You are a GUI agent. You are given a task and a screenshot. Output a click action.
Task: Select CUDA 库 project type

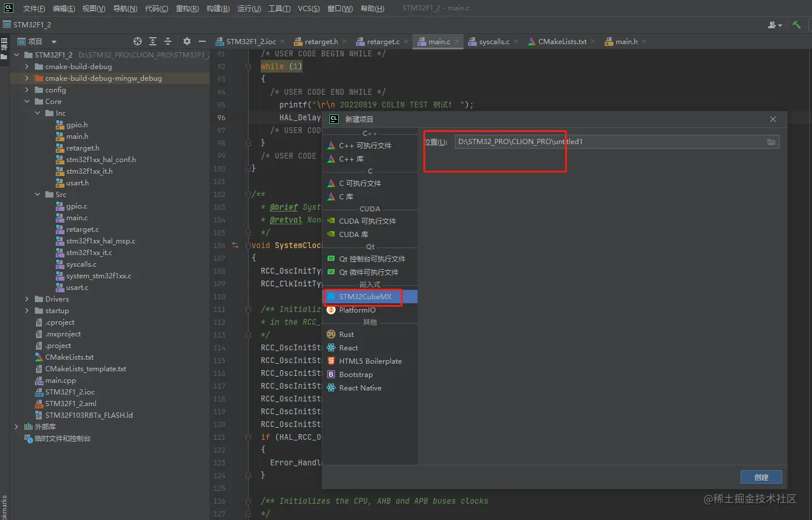coord(370,234)
